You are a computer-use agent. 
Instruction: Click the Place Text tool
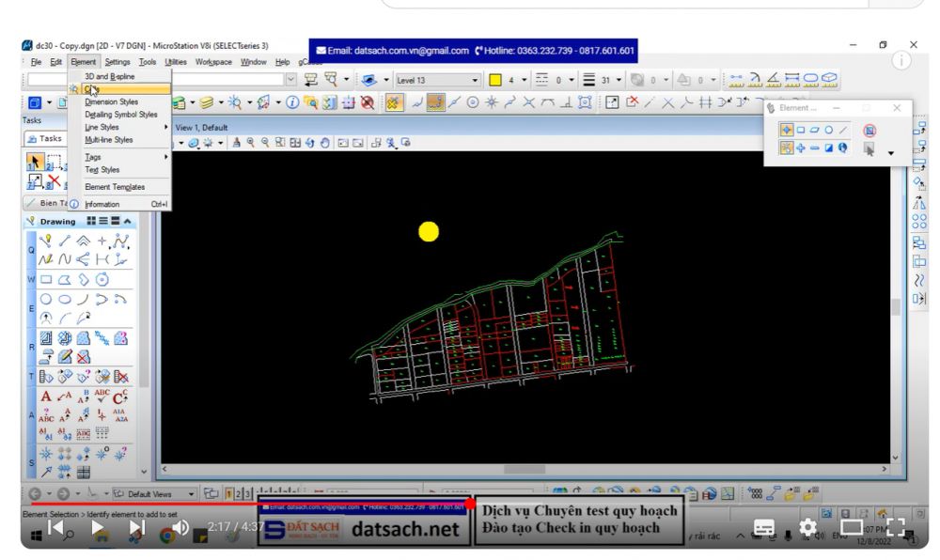pyautogui.click(x=46, y=397)
